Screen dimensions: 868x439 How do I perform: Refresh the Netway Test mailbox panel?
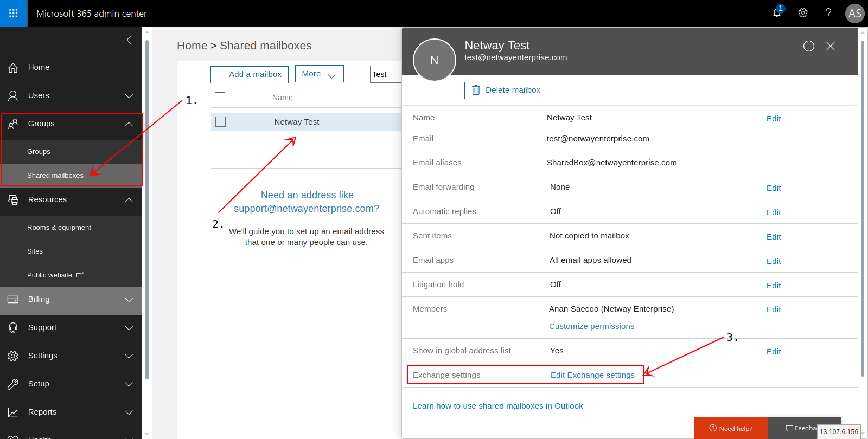point(808,46)
